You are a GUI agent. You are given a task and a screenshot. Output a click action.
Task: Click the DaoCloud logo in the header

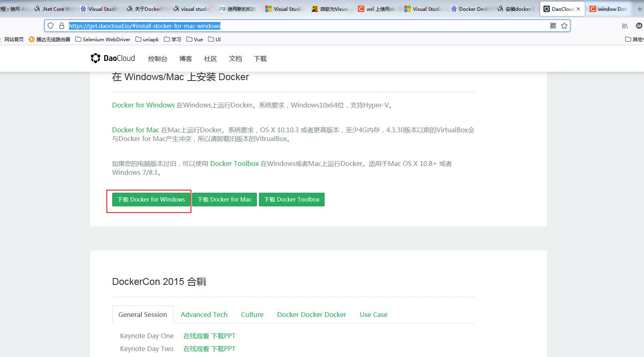(x=113, y=58)
